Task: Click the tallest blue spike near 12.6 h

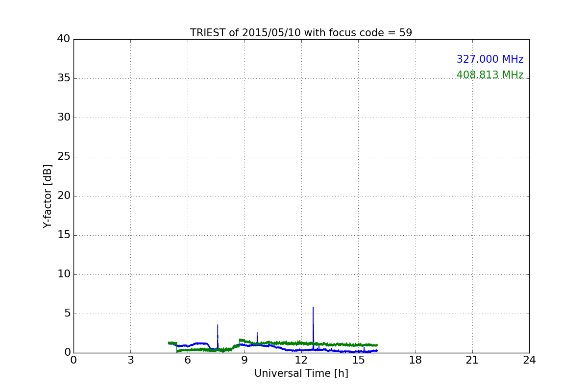Action: [313, 327]
